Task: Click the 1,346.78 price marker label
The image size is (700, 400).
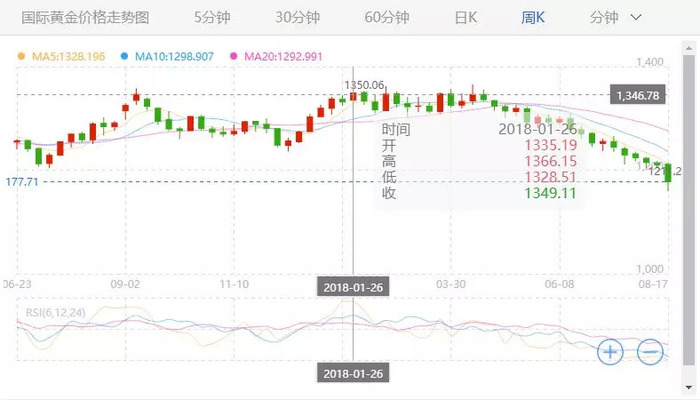Action: 638,95
